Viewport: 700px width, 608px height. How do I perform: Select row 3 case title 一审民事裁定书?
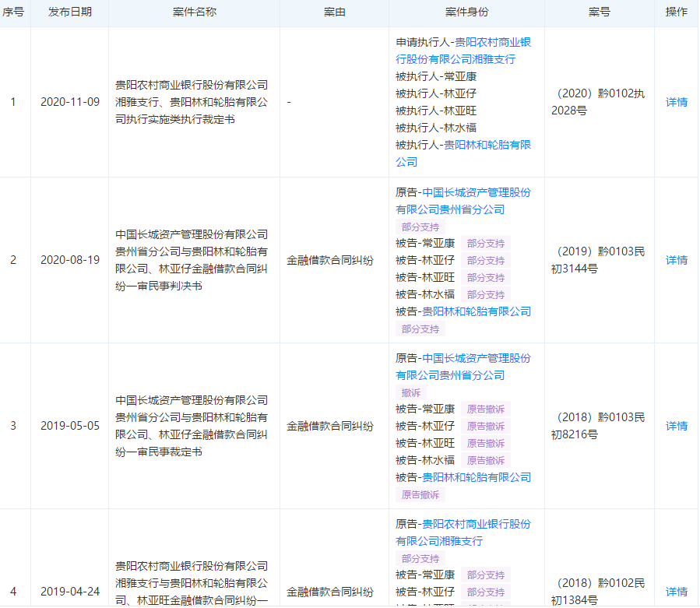click(192, 426)
